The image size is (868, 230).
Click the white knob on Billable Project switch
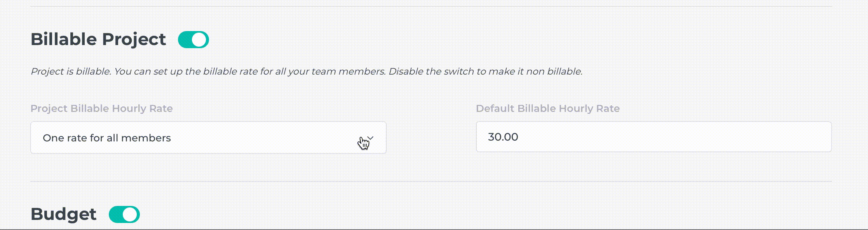(200, 40)
